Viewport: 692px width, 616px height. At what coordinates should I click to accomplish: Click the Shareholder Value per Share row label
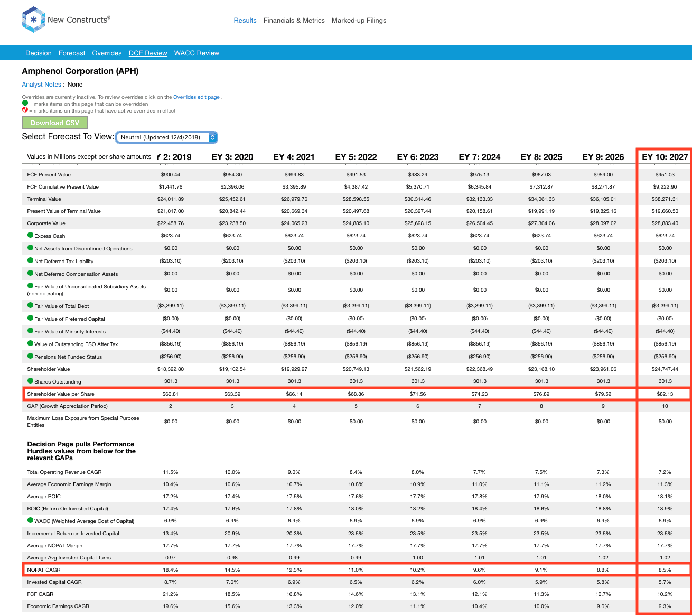coord(61,394)
